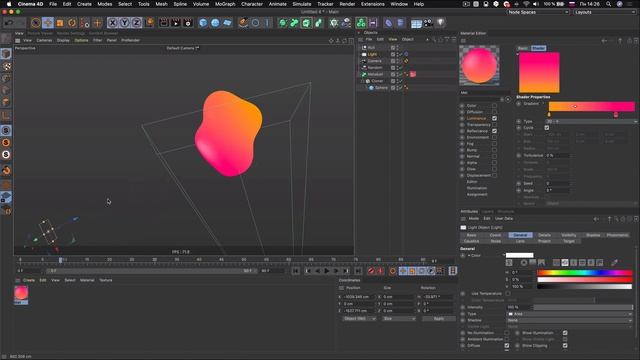
Task: Open the light Type dropdown showing Area
Action: pos(570,314)
